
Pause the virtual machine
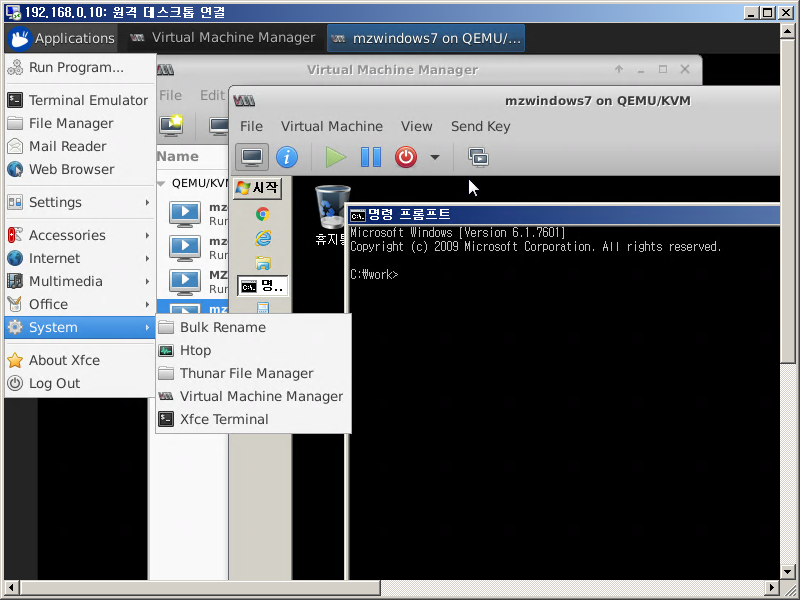click(371, 157)
